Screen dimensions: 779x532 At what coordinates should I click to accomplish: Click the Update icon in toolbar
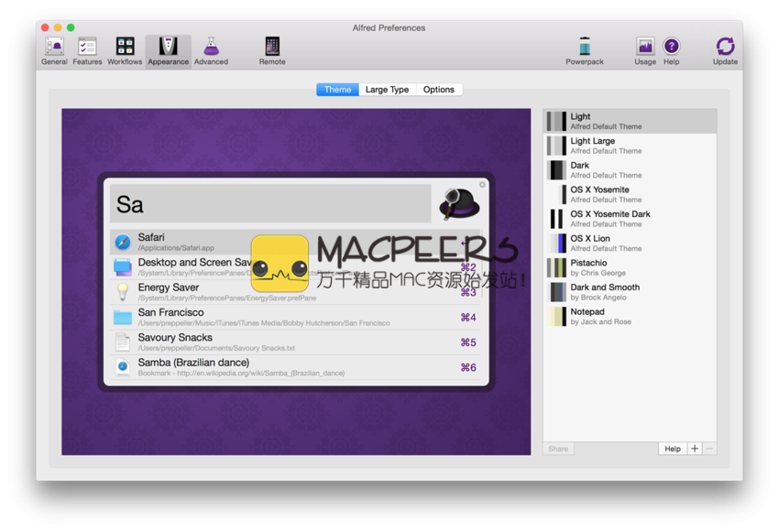coord(725,50)
